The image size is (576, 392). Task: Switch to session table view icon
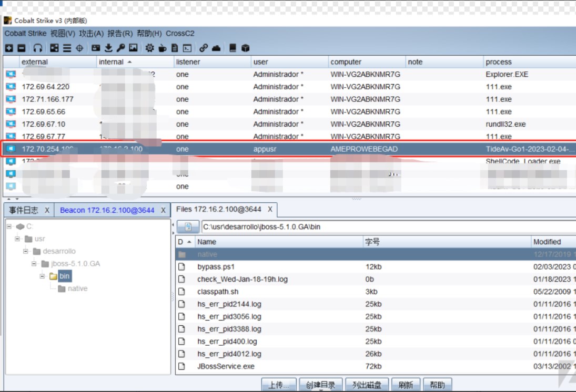pyautogui.click(x=67, y=48)
